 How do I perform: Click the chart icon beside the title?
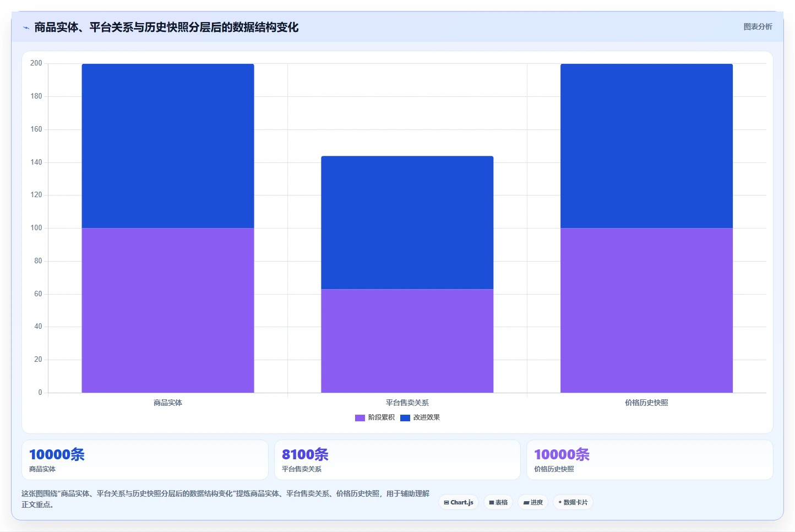[26, 28]
